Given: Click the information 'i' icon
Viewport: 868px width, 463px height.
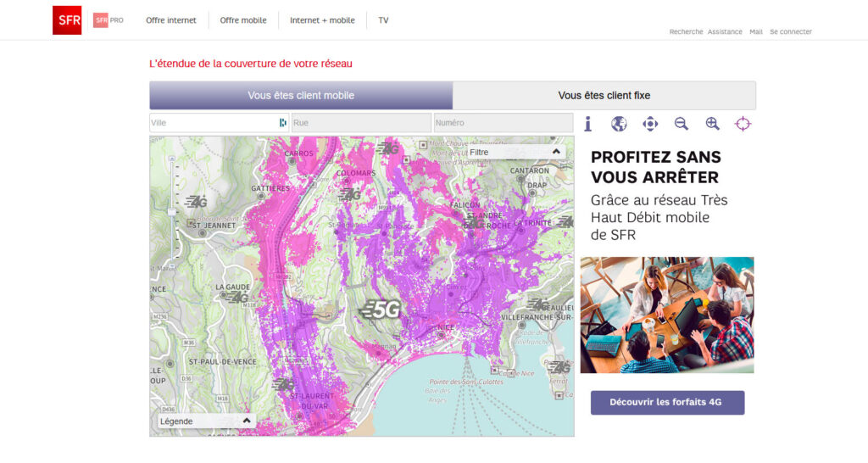Looking at the screenshot, I should click(588, 124).
